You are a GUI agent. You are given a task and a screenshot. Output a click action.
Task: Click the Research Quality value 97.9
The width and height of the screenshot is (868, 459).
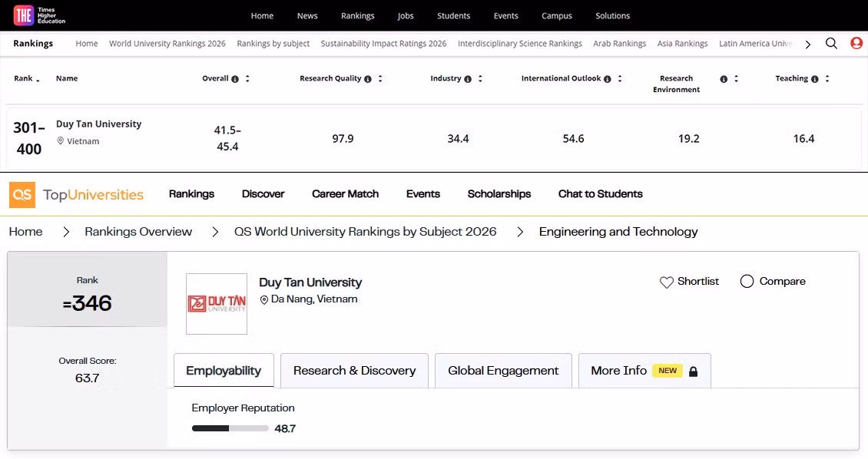[343, 139]
